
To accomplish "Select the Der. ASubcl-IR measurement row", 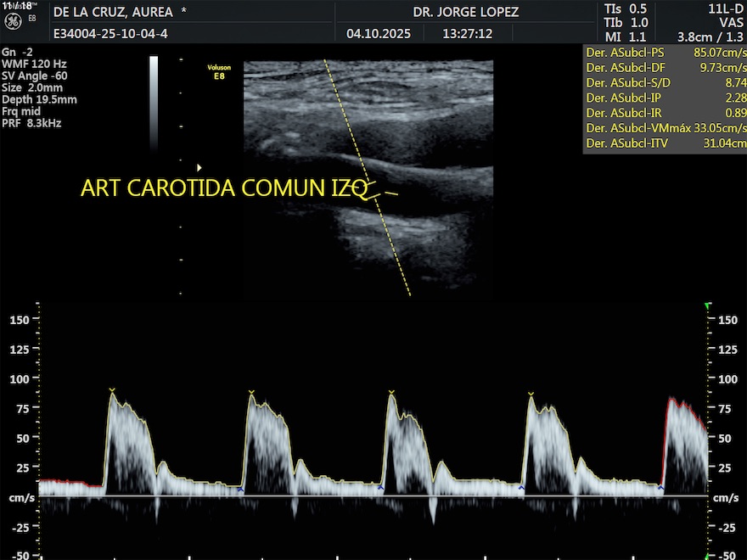I will 665,113.
